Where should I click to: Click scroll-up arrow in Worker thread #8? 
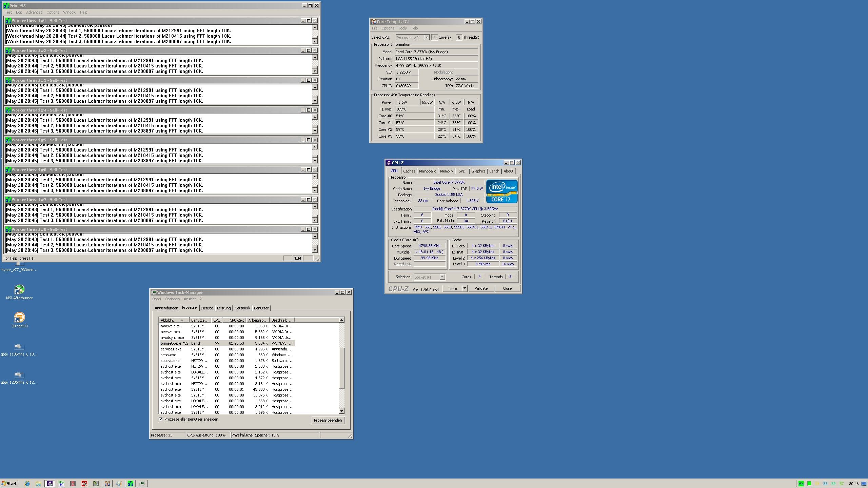point(315,236)
